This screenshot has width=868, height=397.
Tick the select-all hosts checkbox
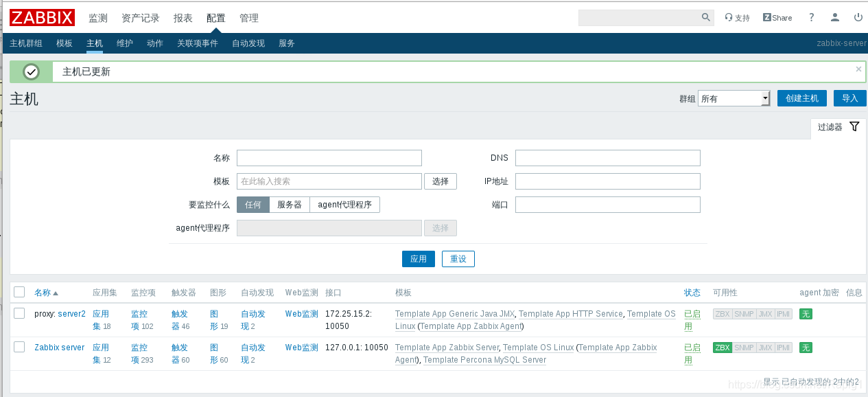click(x=19, y=292)
